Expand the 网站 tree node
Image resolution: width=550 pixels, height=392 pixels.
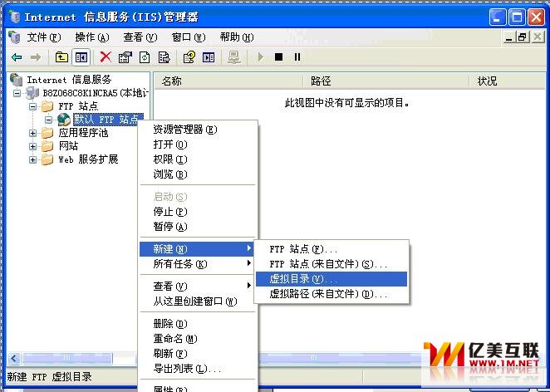click(32, 146)
